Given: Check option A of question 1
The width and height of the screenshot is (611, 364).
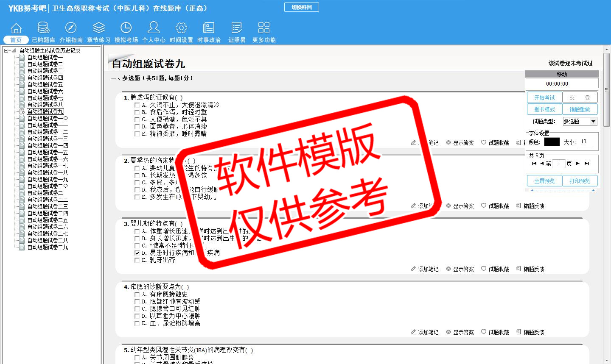Looking at the screenshot, I should [x=137, y=105].
